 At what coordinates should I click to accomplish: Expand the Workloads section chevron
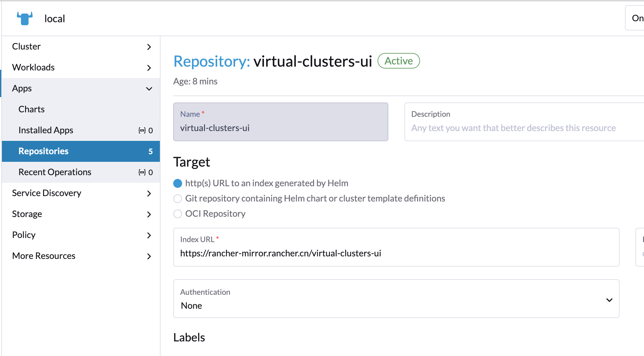pos(149,68)
